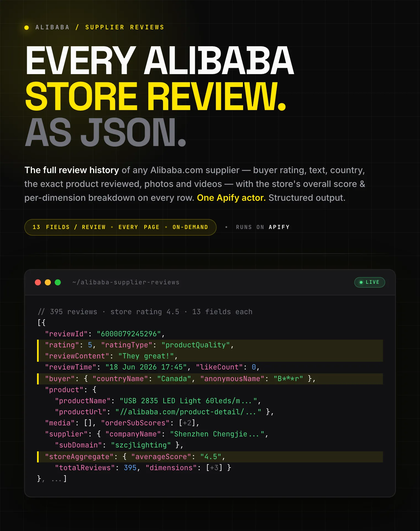Viewport: 420px width, 531px height.
Task: Click the productName "USB 2835 LED Light" value
Action: pos(188,401)
